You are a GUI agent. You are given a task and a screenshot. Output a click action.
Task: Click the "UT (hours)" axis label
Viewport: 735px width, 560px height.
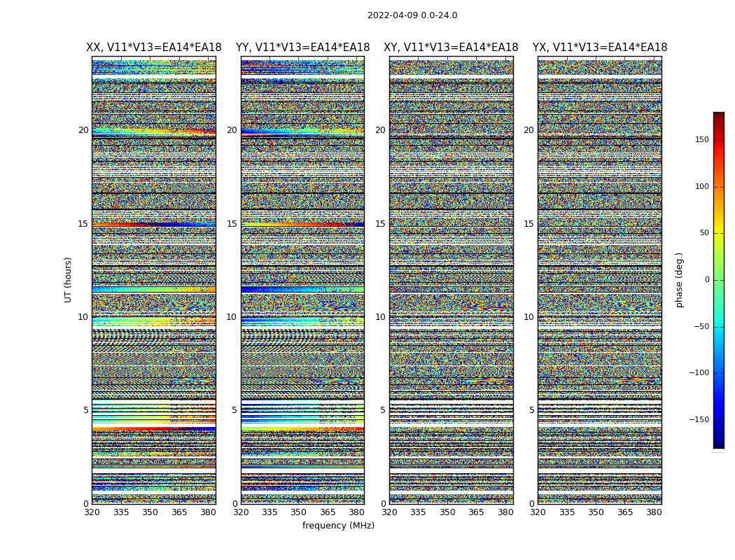[68, 280]
